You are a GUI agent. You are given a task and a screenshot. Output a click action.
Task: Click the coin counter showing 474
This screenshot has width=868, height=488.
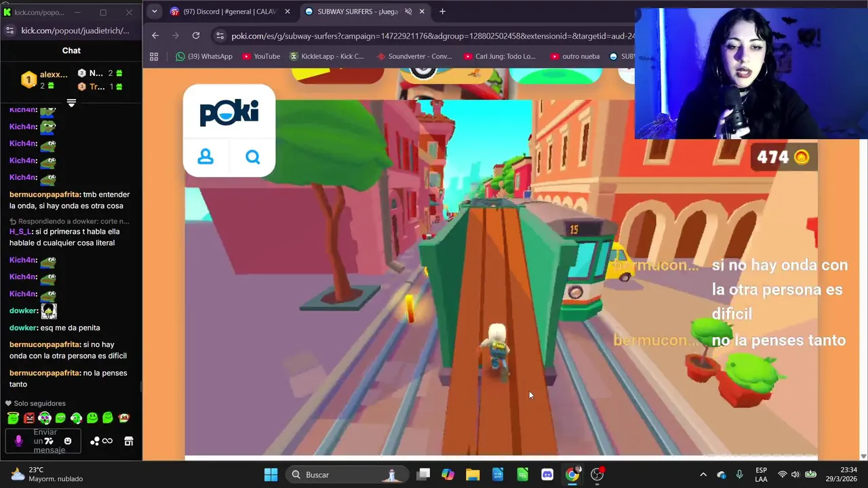(x=783, y=157)
